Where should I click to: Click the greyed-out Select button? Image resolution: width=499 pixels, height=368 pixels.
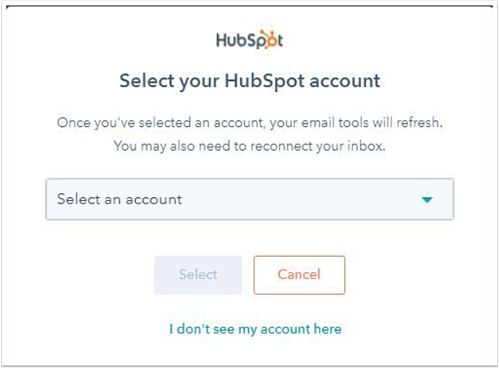tap(198, 275)
